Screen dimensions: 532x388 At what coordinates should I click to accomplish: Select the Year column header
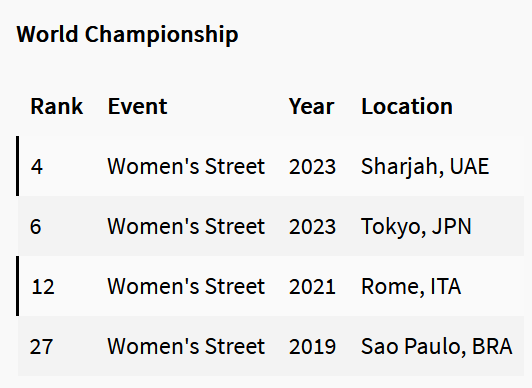(x=311, y=106)
